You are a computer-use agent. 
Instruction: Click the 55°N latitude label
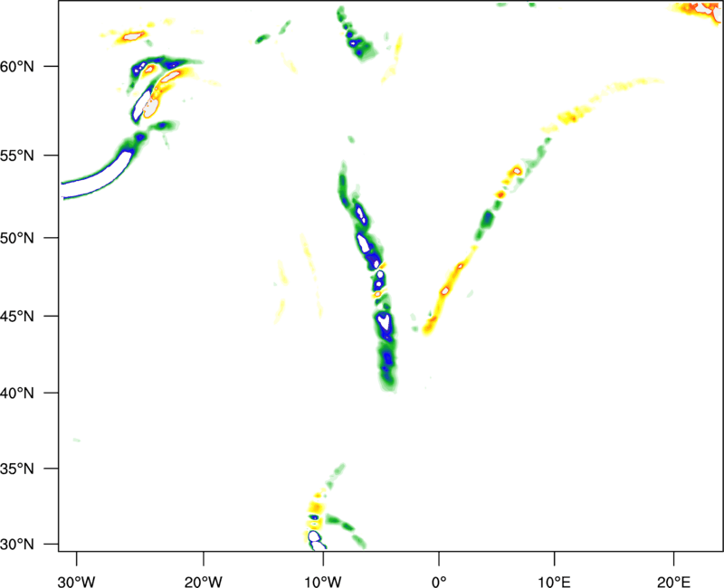(x=17, y=156)
